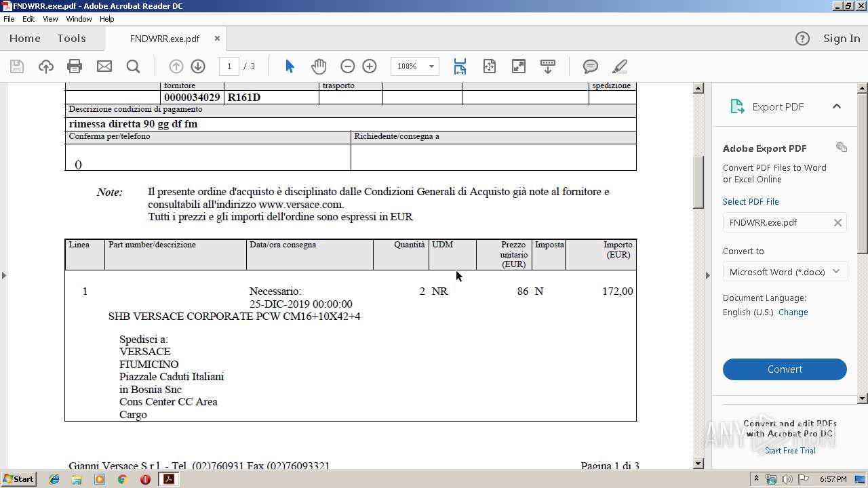Open Convert to Microsoft Word dropdown
The height and width of the screenshot is (488, 868).
(x=785, y=272)
